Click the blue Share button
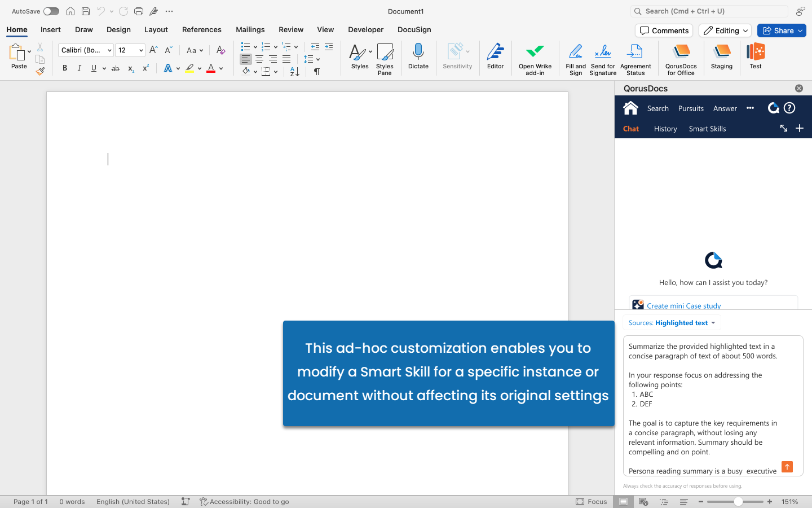This screenshot has height=508, width=812. tap(782, 30)
